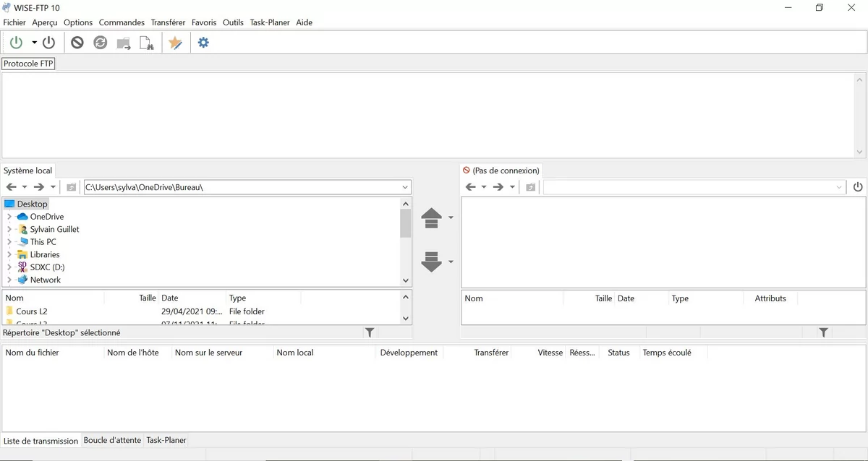Expand the OneDrive tree node
Screen dimensions: 868x461
(9, 217)
